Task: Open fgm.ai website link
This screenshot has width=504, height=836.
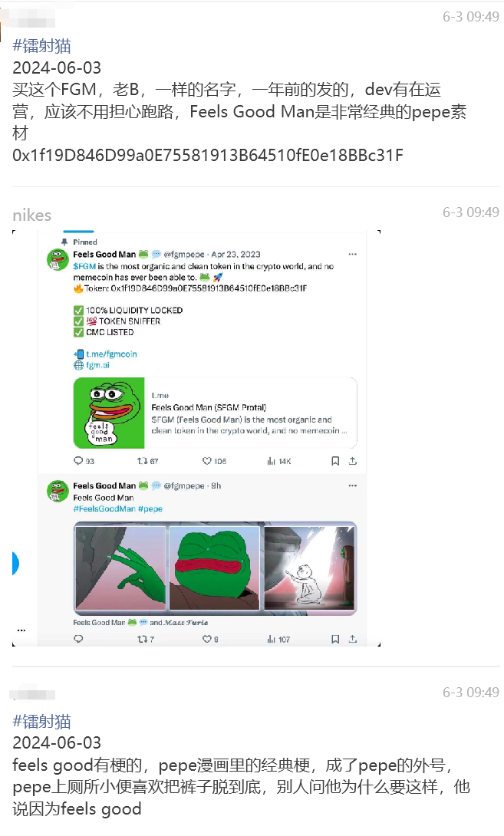Action: 97,365
